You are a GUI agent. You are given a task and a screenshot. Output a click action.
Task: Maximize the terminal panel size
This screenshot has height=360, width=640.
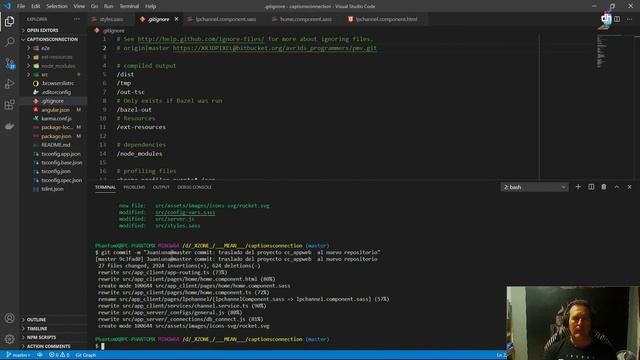(617, 187)
